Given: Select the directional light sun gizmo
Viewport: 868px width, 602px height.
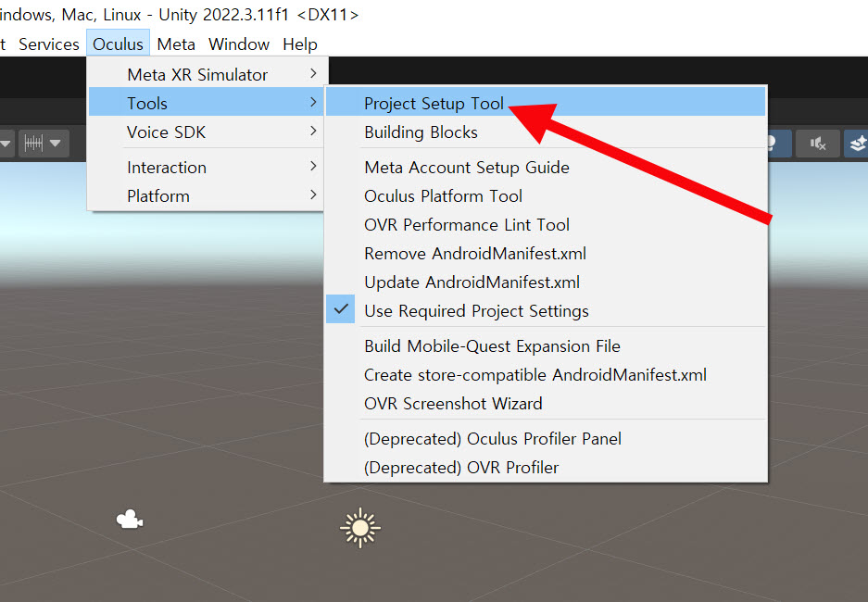Looking at the screenshot, I should 360,528.
